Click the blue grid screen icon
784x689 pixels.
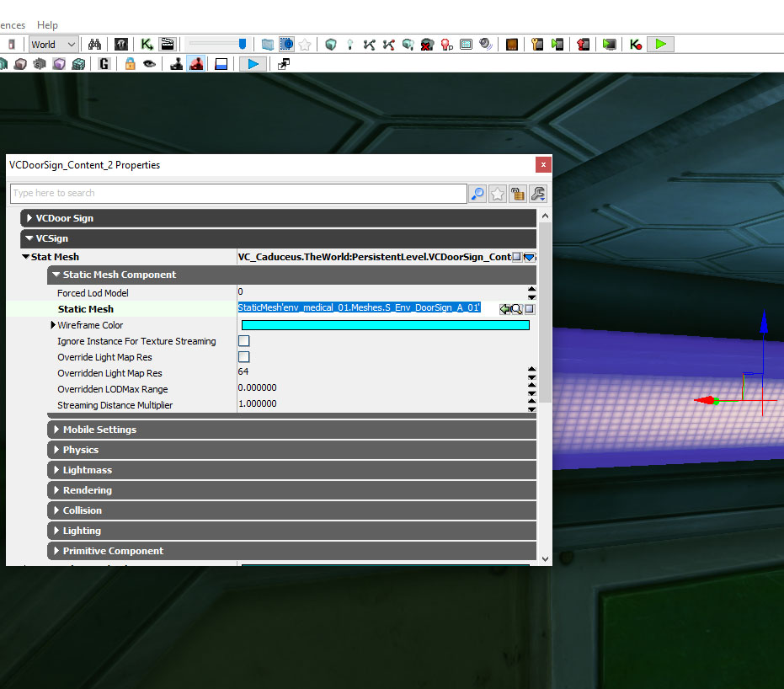click(466, 45)
